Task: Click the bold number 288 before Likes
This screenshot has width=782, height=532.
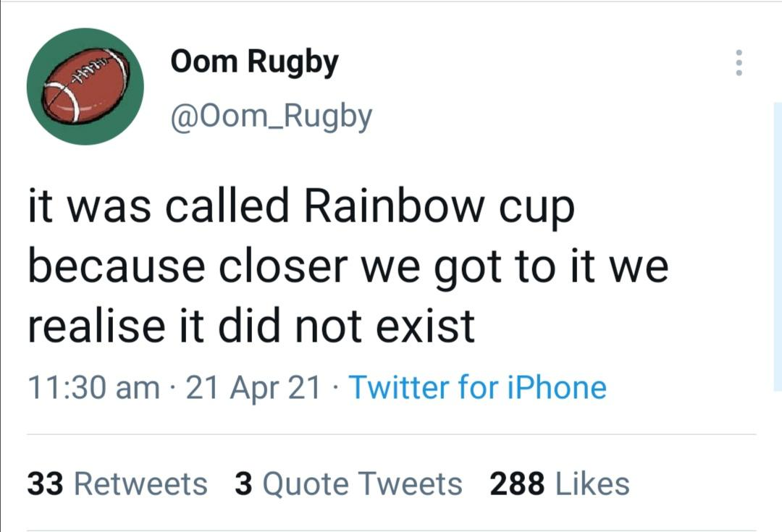Action: tap(517, 484)
